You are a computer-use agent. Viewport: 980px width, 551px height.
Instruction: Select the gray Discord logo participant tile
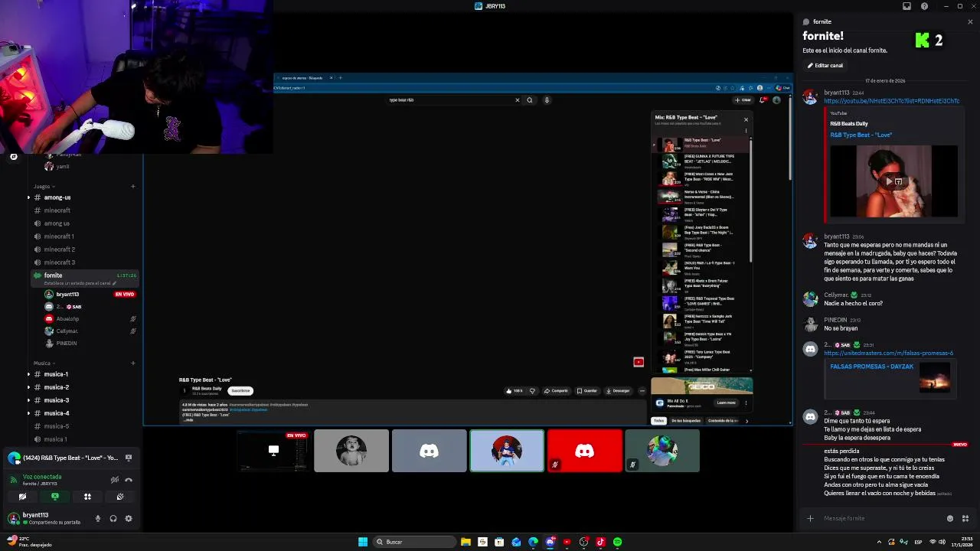click(x=429, y=451)
